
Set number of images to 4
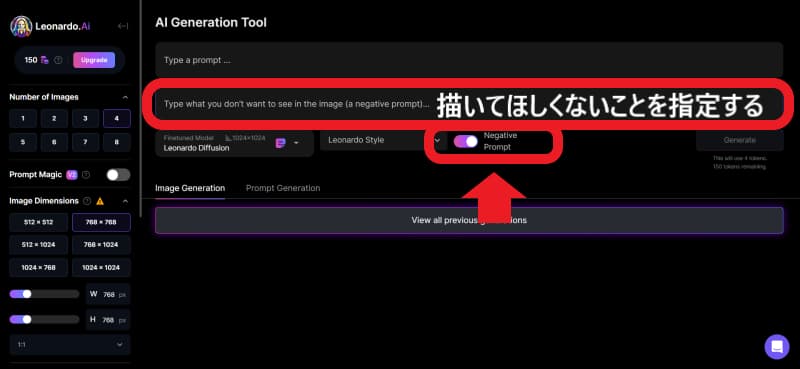tap(117, 118)
